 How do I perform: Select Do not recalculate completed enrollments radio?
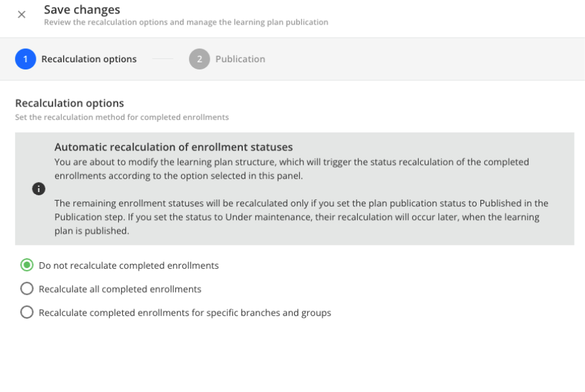pos(27,265)
